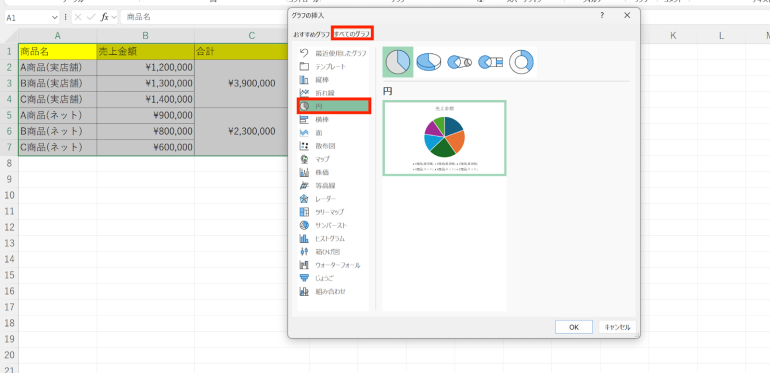Click キャンセル to dismiss dialog
Screen dimensions: 770x373
click(617, 327)
